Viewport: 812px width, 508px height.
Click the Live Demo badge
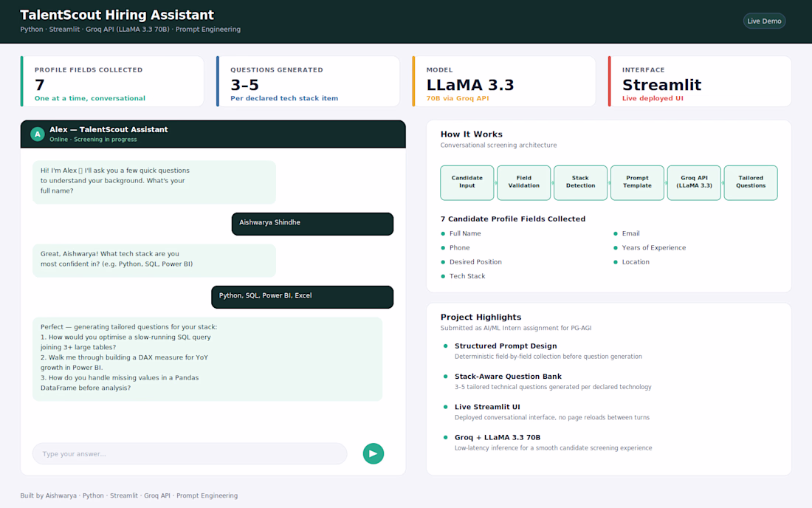(x=764, y=21)
